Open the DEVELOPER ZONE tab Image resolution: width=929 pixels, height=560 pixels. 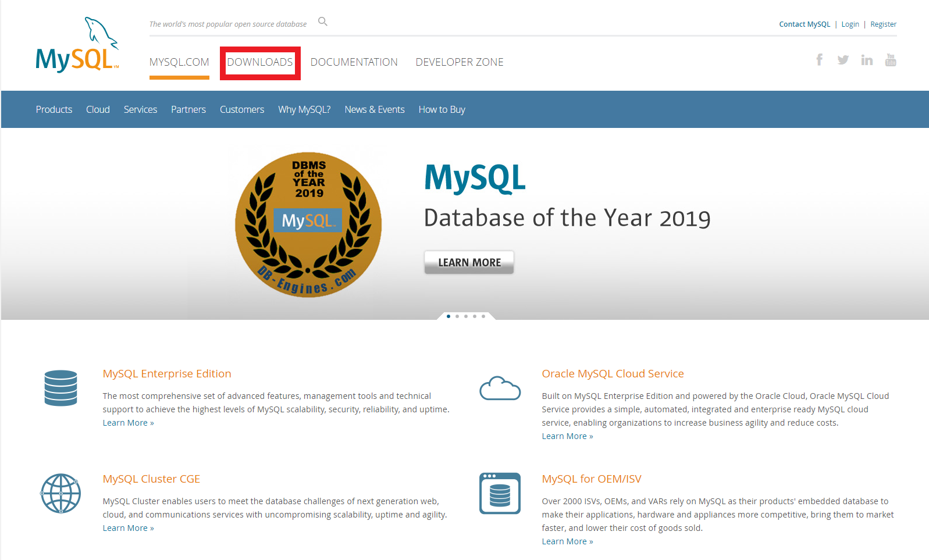tap(460, 62)
